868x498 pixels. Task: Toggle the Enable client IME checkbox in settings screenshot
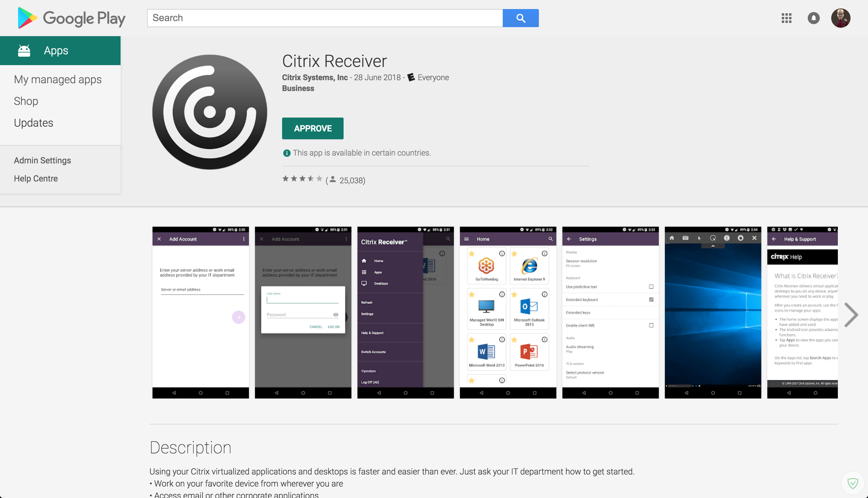pos(649,326)
